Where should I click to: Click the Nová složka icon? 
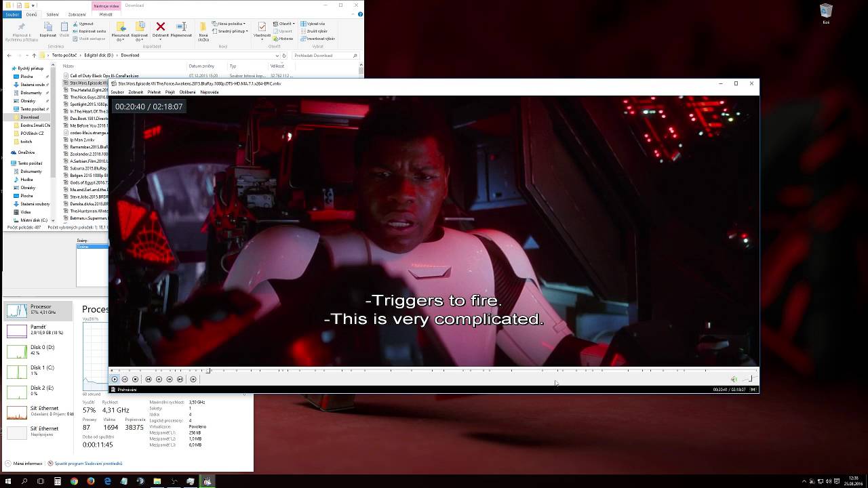[203, 32]
